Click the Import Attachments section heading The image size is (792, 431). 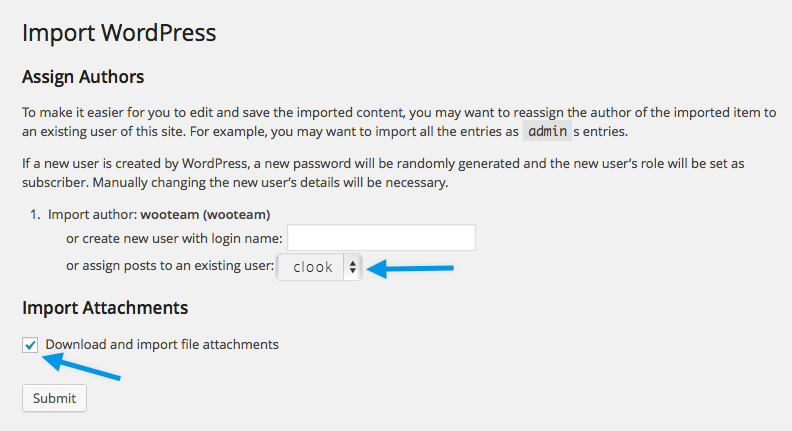point(105,307)
